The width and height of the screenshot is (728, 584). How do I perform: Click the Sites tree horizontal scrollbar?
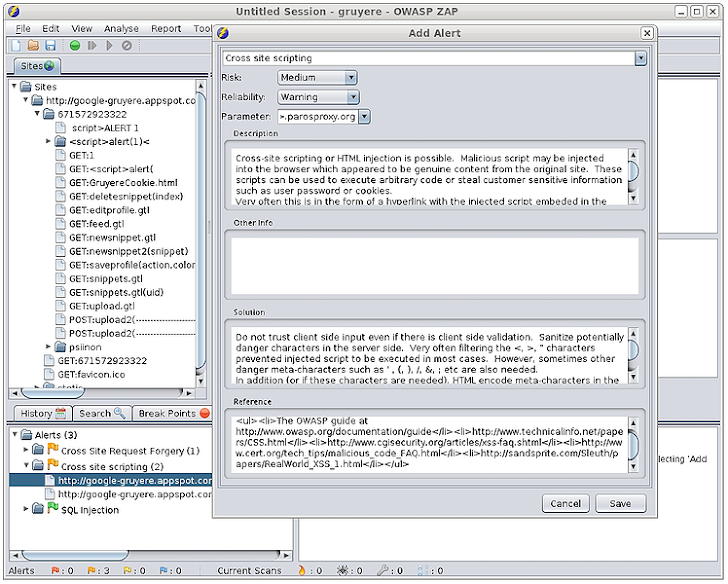[101, 393]
